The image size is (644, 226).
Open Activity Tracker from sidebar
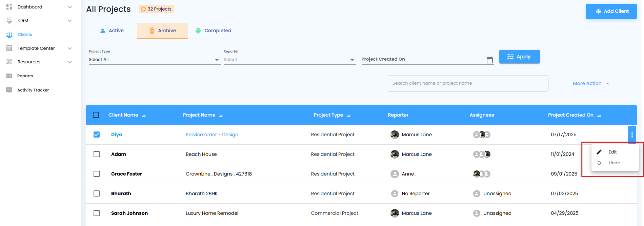click(33, 90)
